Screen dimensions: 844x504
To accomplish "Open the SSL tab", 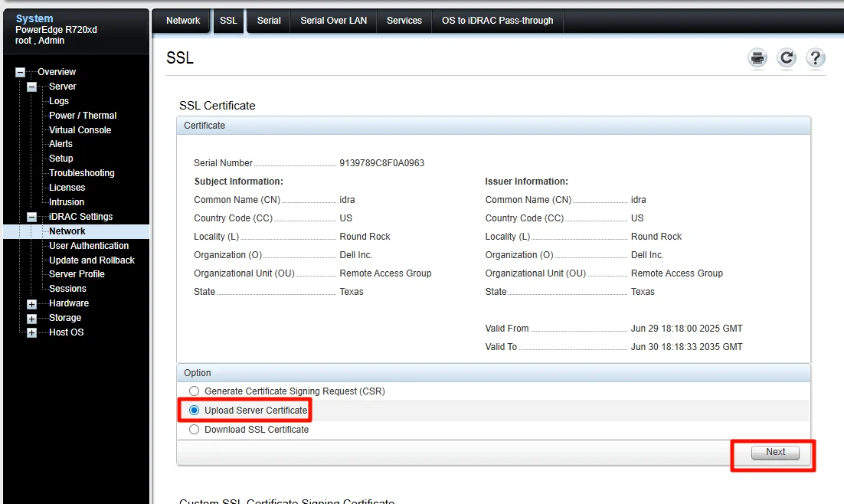I will pos(228,21).
